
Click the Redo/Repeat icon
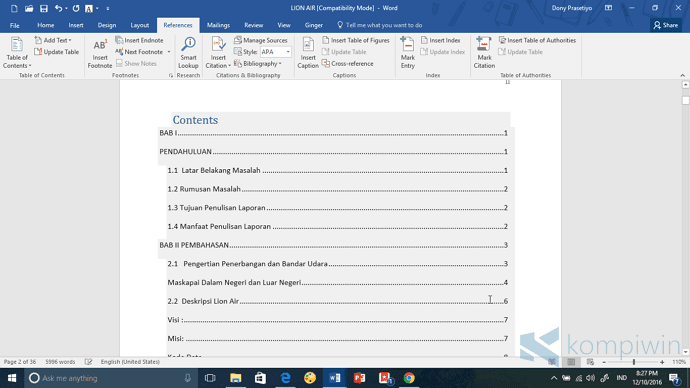point(76,8)
